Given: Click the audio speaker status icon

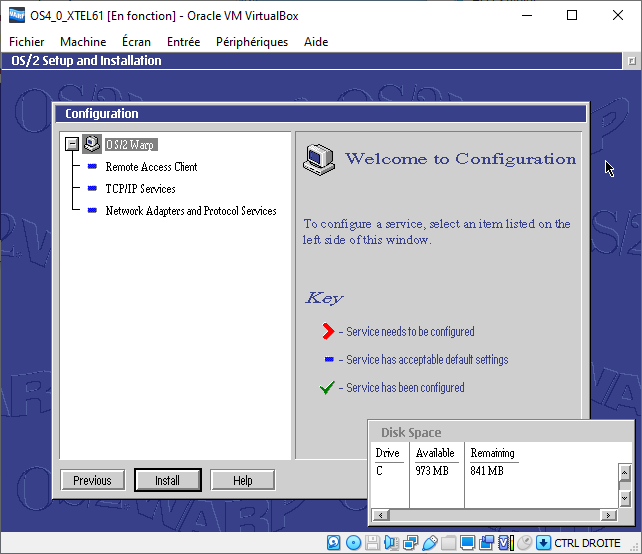Looking at the screenshot, I should coord(391,543).
